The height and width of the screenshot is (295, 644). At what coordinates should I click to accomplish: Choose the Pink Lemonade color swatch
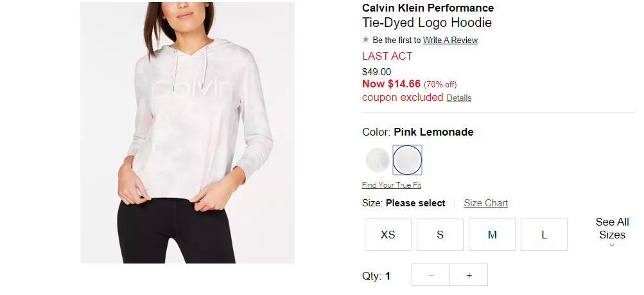(x=407, y=160)
